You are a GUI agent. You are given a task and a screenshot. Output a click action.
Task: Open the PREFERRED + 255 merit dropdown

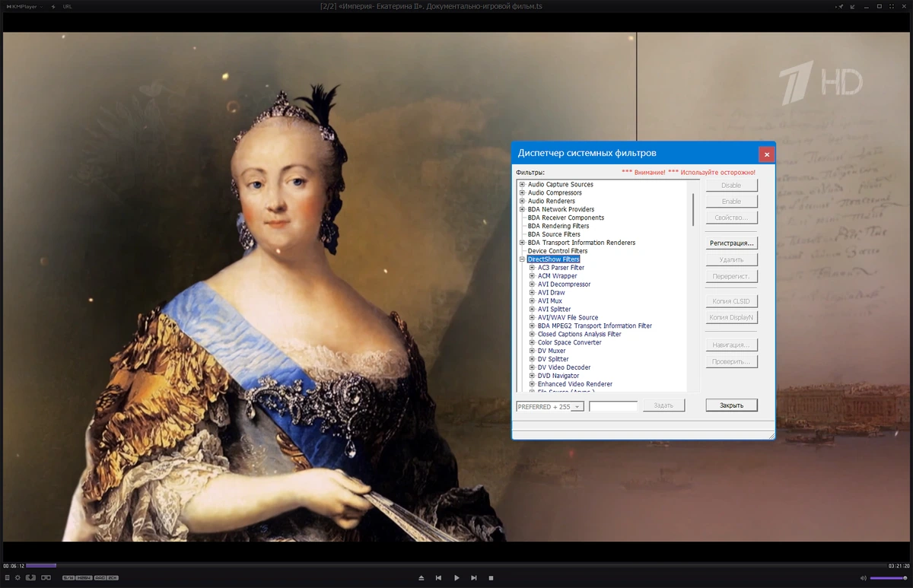coord(550,407)
